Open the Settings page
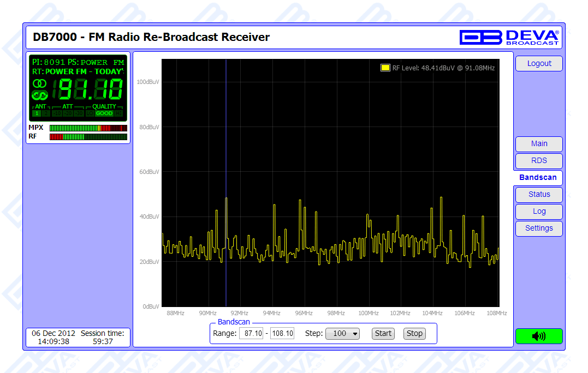 coord(539,228)
